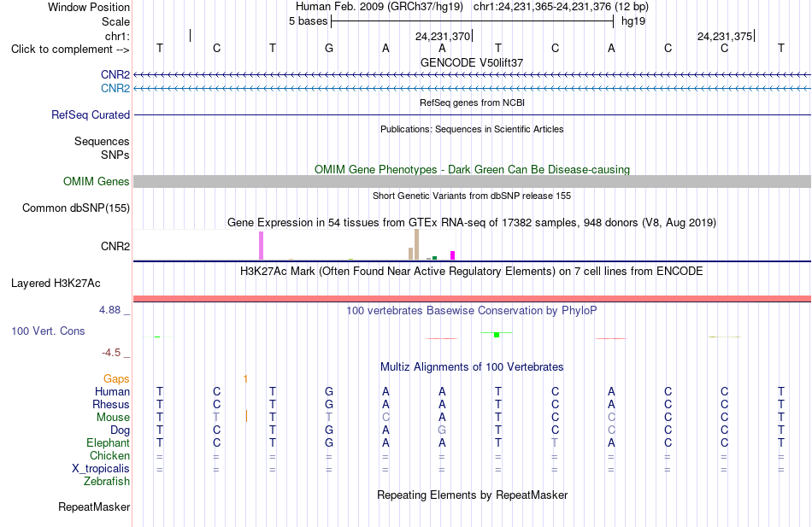Select the Human alignment row label
This screenshot has width=812, height=527.
112,392
